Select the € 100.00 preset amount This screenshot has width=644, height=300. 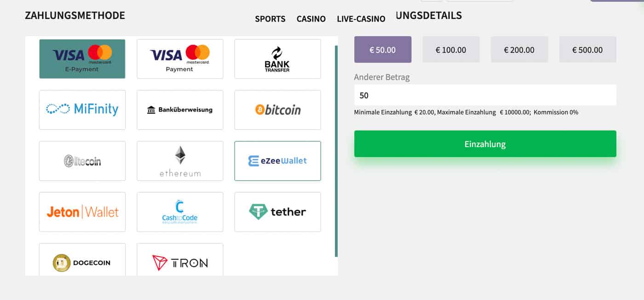tap(451, 50)
